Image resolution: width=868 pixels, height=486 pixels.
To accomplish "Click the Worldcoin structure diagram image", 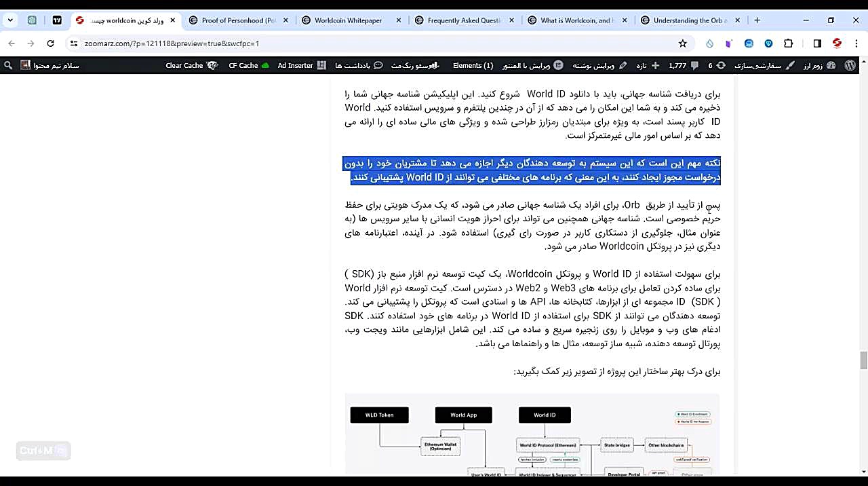I will pyautogui.click(x=532, y=434).
